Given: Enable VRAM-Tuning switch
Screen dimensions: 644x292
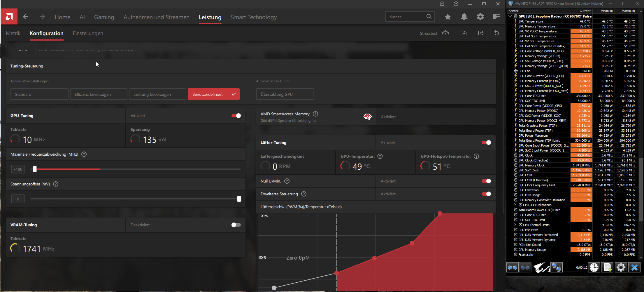Looking at the screenshot, I should [236, 225].
